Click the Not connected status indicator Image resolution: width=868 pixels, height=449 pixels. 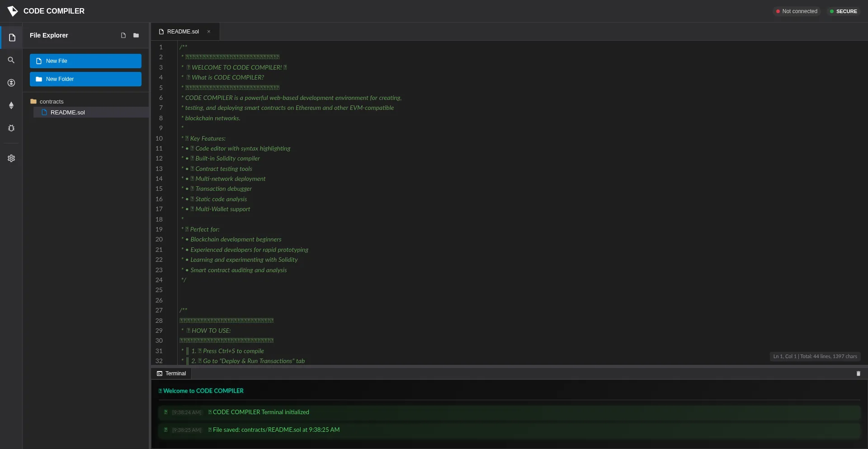796,11
